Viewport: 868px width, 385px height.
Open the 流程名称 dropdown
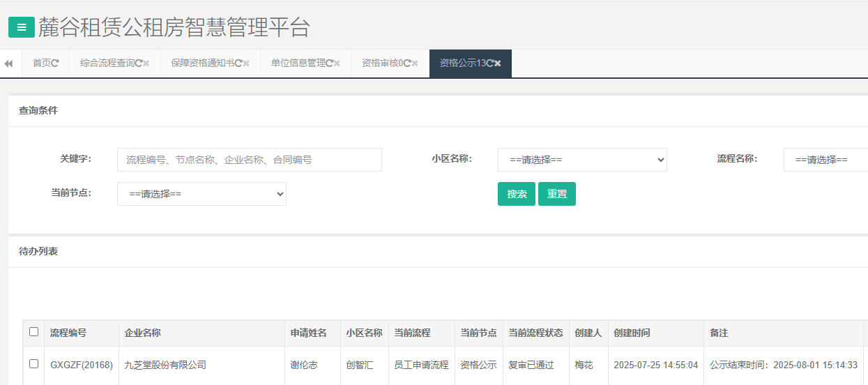[825, 160]
